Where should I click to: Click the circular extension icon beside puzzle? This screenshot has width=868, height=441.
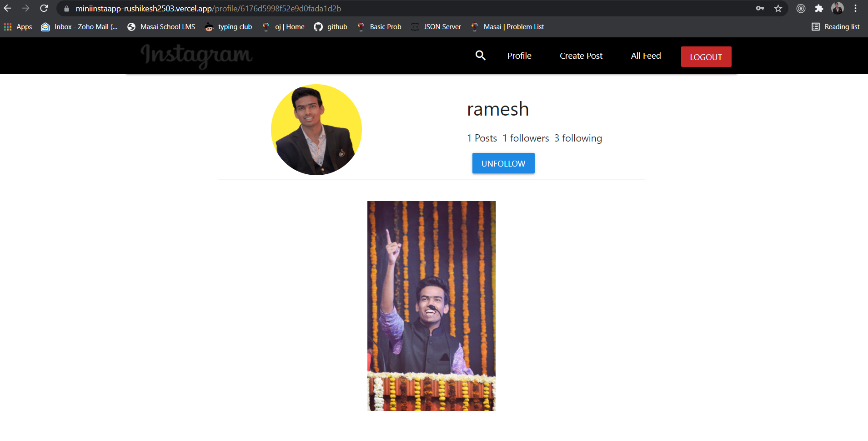click(x=801, y=8)
